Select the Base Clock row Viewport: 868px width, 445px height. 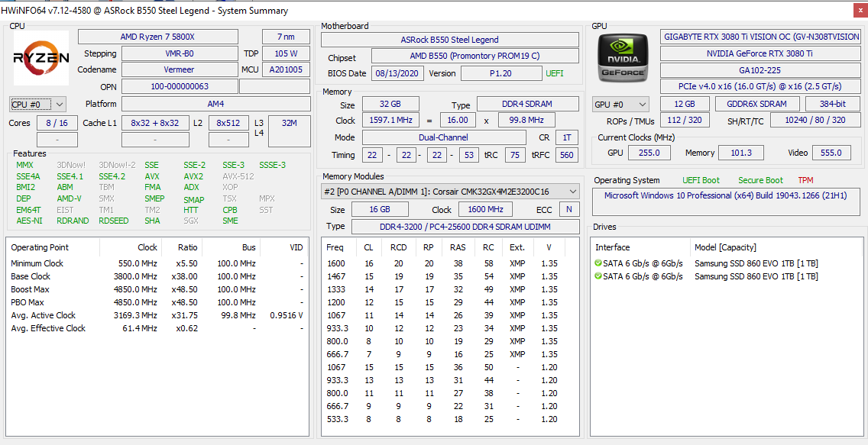click(x=157, y=276)
